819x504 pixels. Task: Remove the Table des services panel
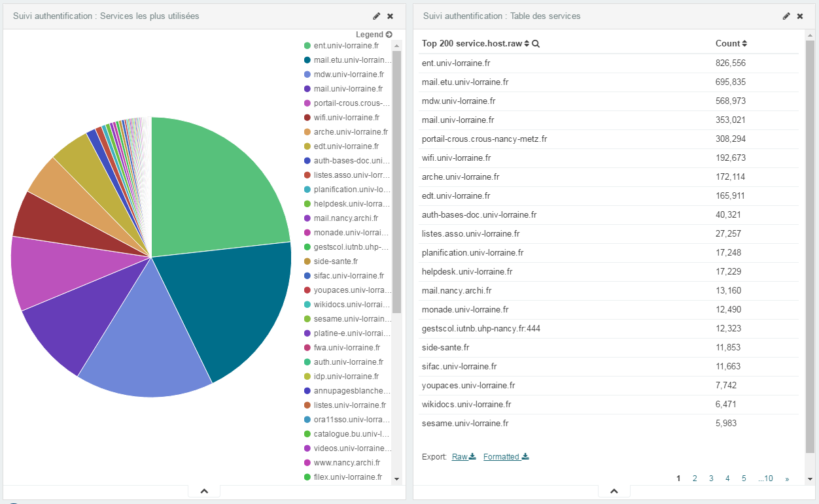click(x=800, y=16)
